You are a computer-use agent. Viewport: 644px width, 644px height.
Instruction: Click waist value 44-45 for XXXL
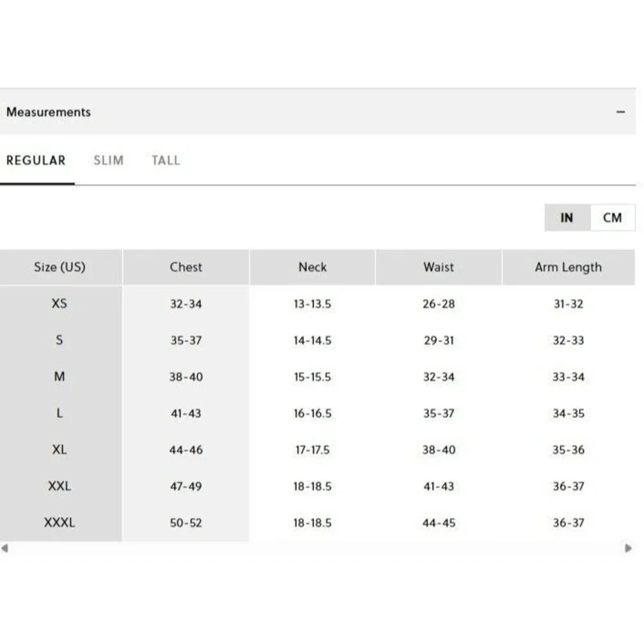coord(439,523)
